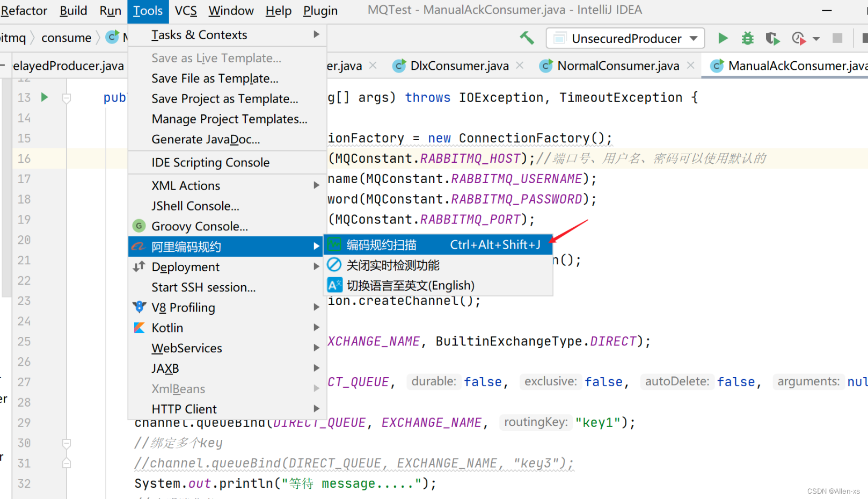Click the profiler run icon
Image resolution: width=868 pixels, height=499 pixels.
798,38
